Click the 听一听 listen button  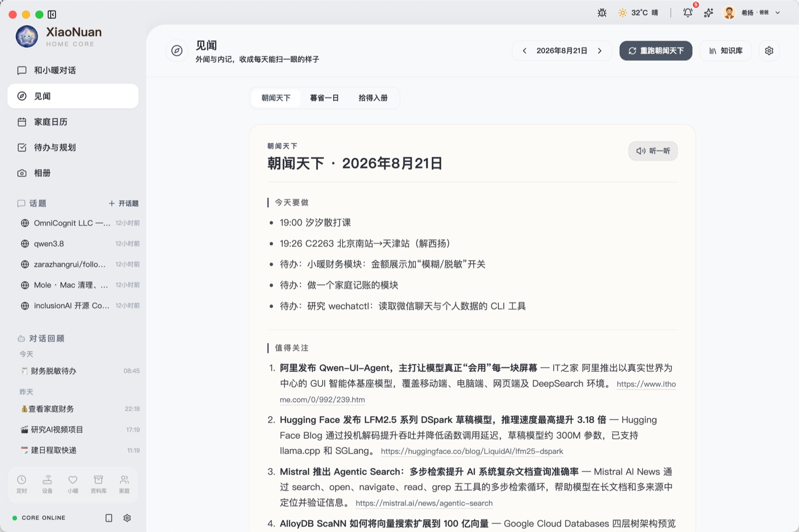click(653, 151)
